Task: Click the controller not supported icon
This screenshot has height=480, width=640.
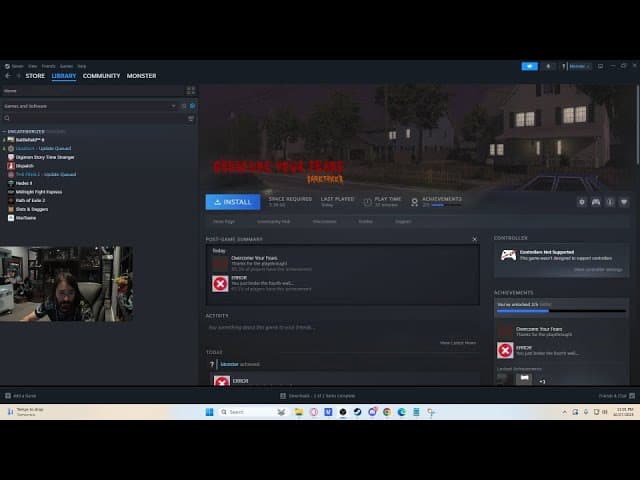Action: click(508, 256)
